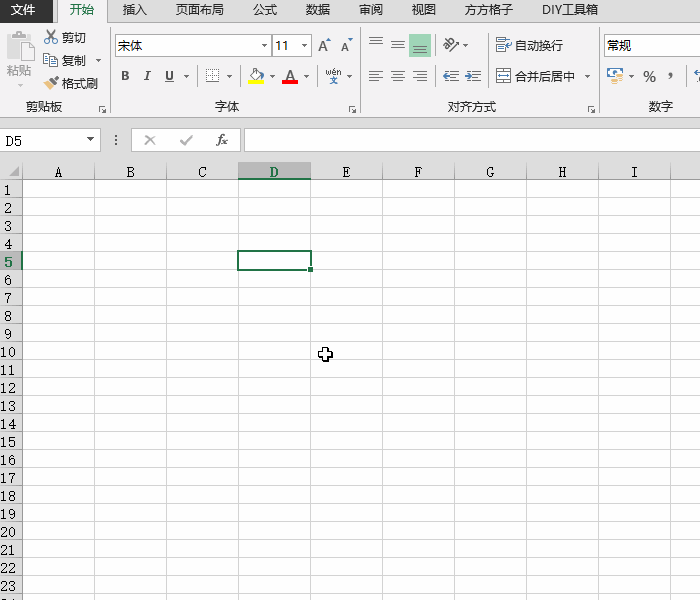
Task: Open the Merge and Center dropdown arrow
Action: (x=588, y=76)
